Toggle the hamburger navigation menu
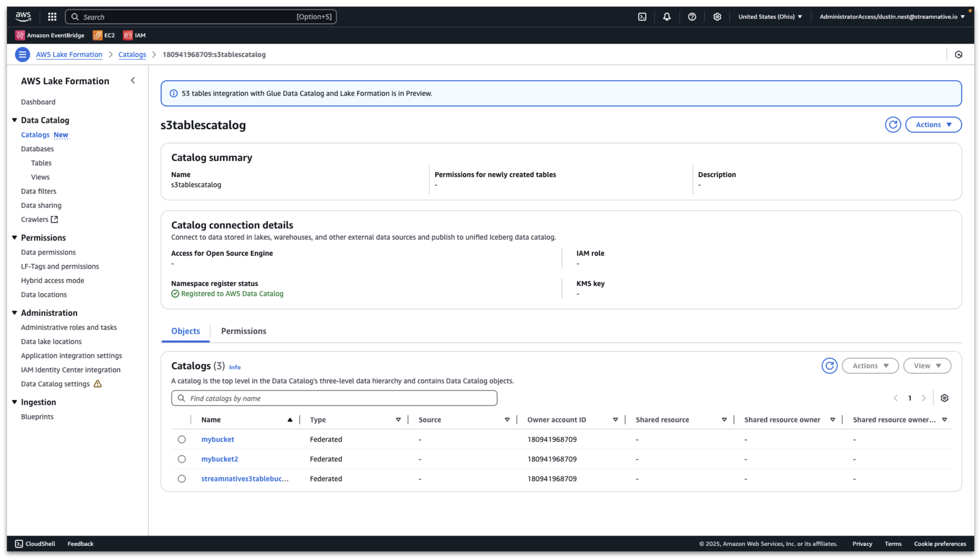 pyautogui.click(x=22, y=54)
